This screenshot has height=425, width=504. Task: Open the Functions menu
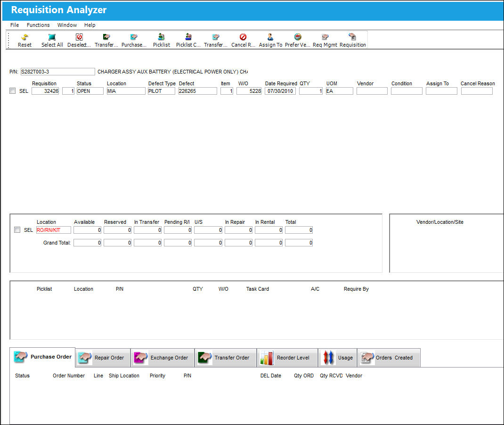click(38, 25)
